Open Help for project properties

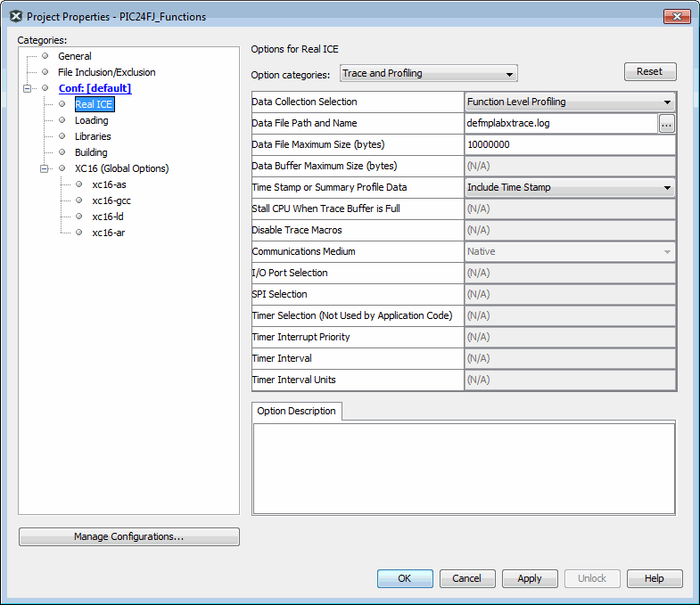coord(655,578)
